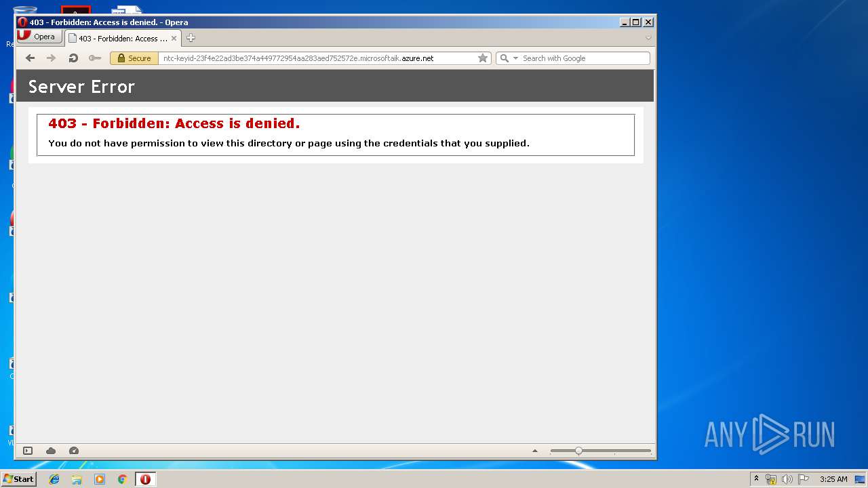Show the Secure badge security info
This screenshot has width=868, height=488.
point(134,58)
